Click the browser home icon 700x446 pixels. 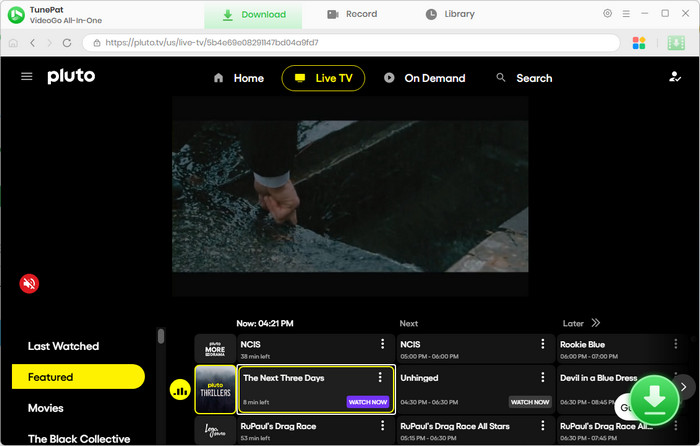(x=13, y=43)
